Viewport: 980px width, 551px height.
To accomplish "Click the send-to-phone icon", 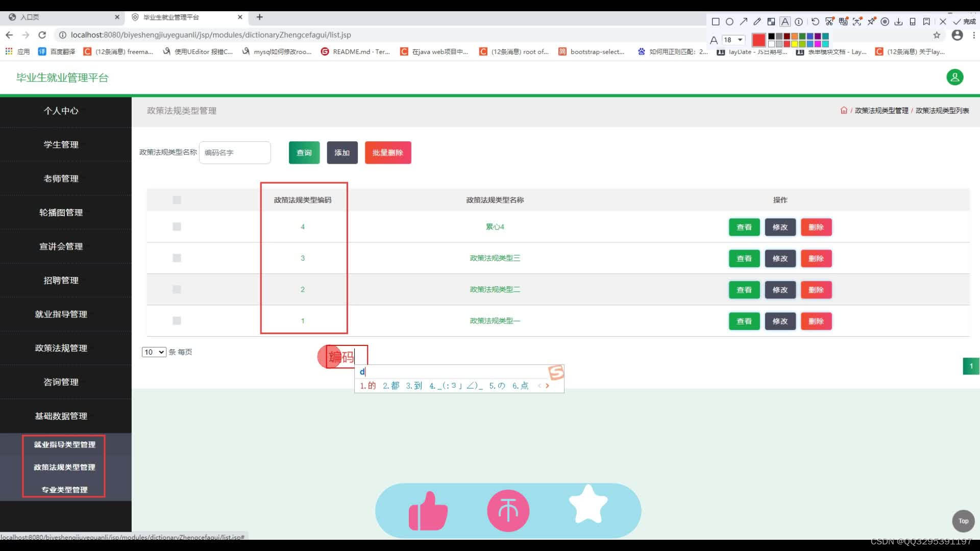I will (x=913, y=22).
